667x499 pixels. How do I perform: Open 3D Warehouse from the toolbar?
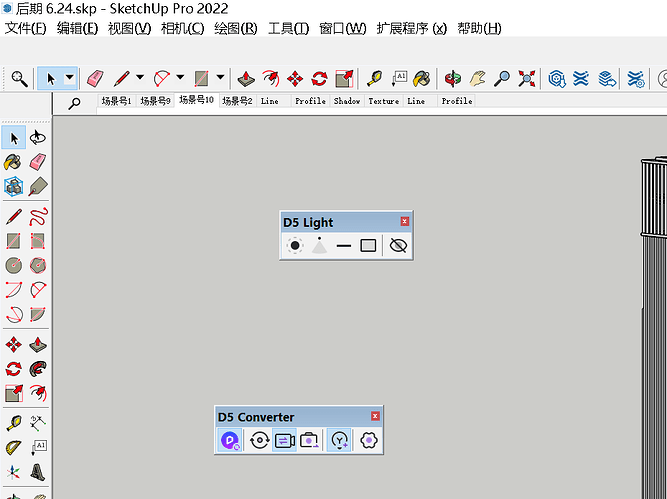point(556,79)
